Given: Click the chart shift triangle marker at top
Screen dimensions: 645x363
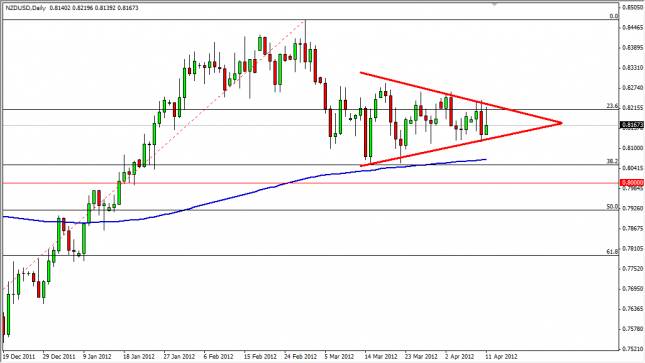Looking at the screenshot, I should click(x=494, y=5).
